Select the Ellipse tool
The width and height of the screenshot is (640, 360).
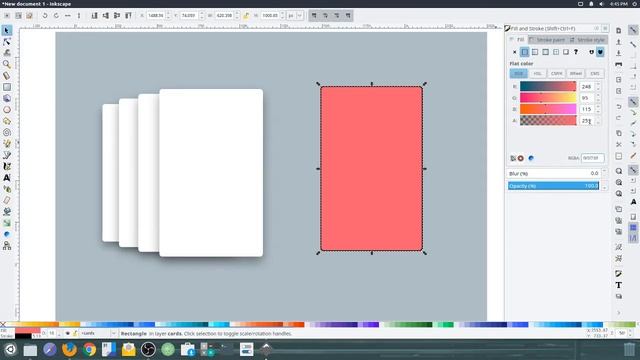tap(7, 110)
